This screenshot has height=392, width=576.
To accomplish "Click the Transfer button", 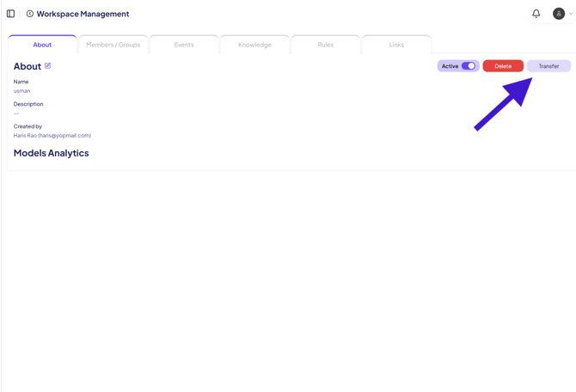I will pyautogui.click(x=548, y=66).
